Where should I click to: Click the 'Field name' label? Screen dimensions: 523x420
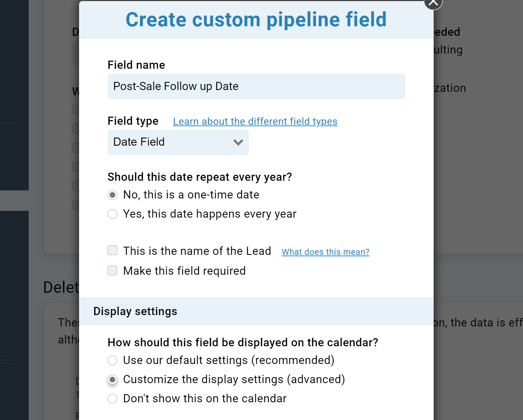[x=136, y=65]
